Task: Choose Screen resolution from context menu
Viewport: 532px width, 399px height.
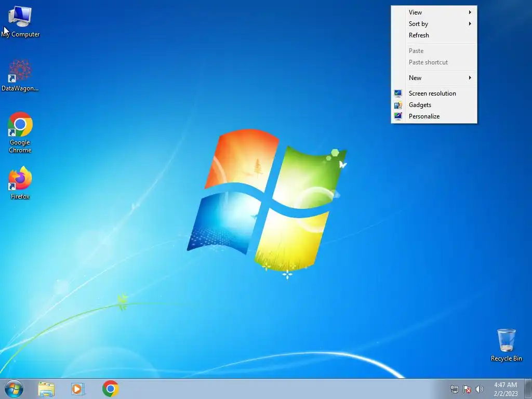Action: [x=434, y=94]
